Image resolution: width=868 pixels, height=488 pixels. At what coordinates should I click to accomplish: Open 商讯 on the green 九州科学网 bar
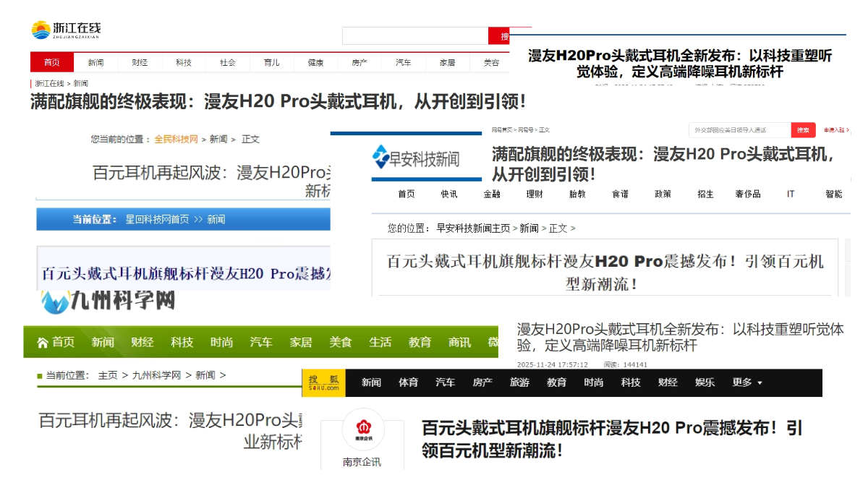click(459, 342)
